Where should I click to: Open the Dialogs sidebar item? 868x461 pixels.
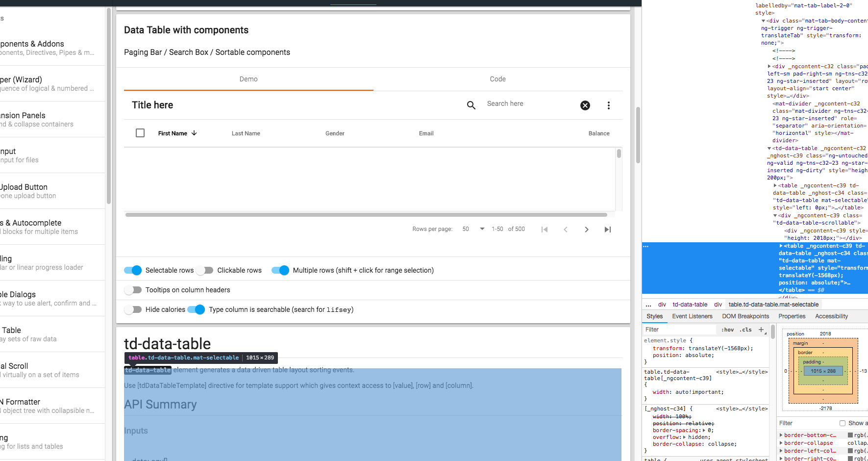[52, 298]
